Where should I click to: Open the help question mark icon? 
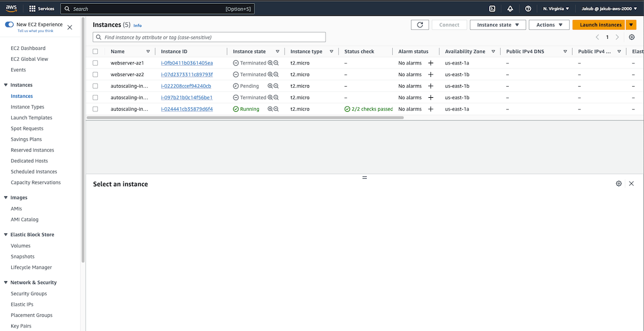click(x=528, y=9)
